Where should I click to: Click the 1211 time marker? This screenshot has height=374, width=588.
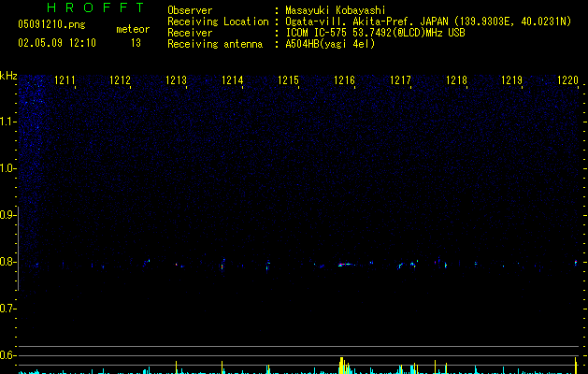[65, 80]
